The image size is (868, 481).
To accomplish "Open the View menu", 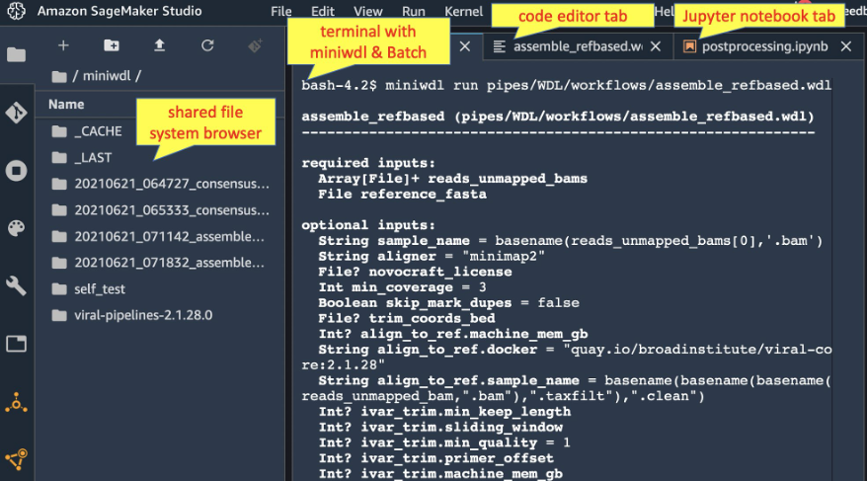I will [367, 11].
